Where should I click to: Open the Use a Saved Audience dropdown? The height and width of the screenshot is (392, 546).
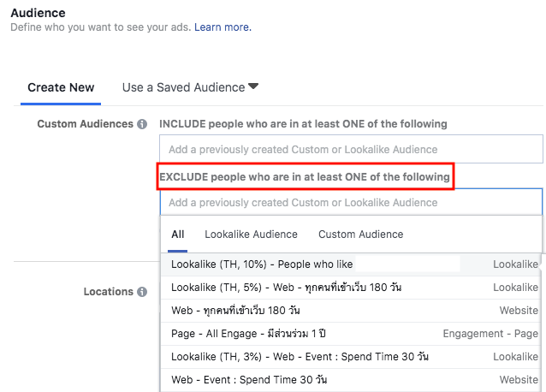point(183,87)
